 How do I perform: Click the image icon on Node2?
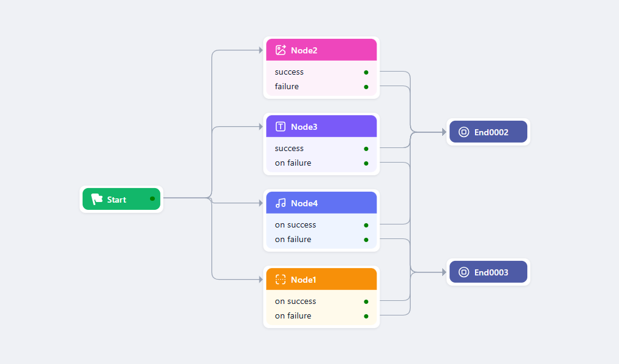[281, 50]
